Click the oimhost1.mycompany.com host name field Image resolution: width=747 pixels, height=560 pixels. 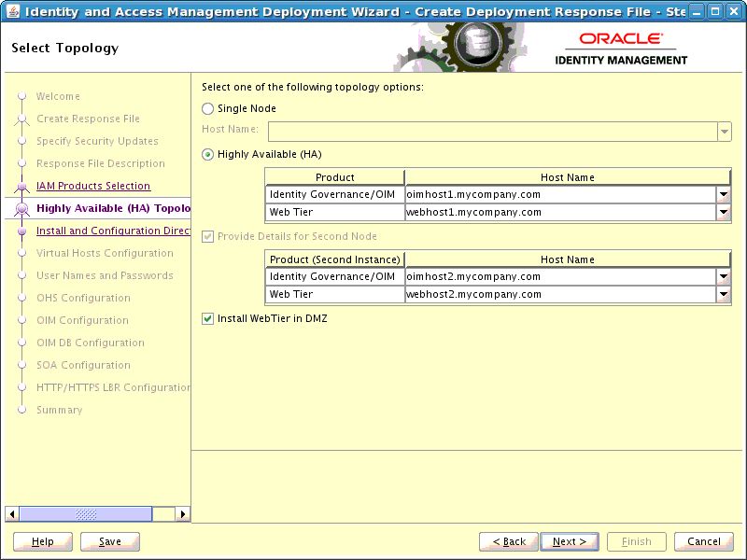coord(561,194)
